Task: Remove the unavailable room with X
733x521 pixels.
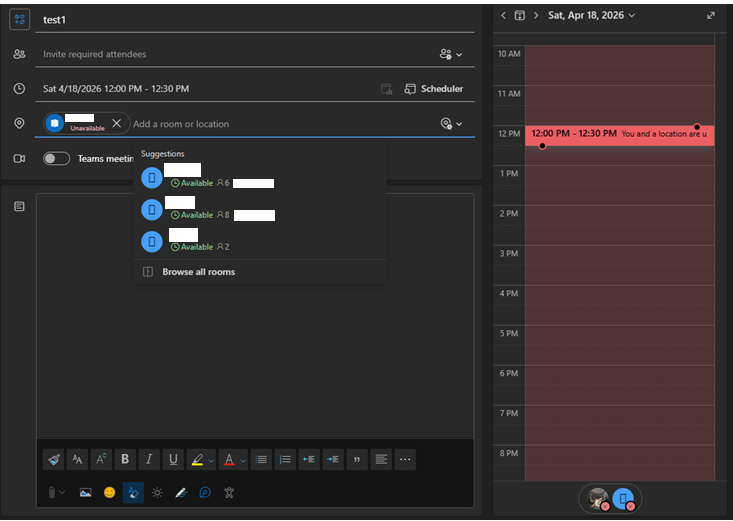Action: (x=117, y=123)
